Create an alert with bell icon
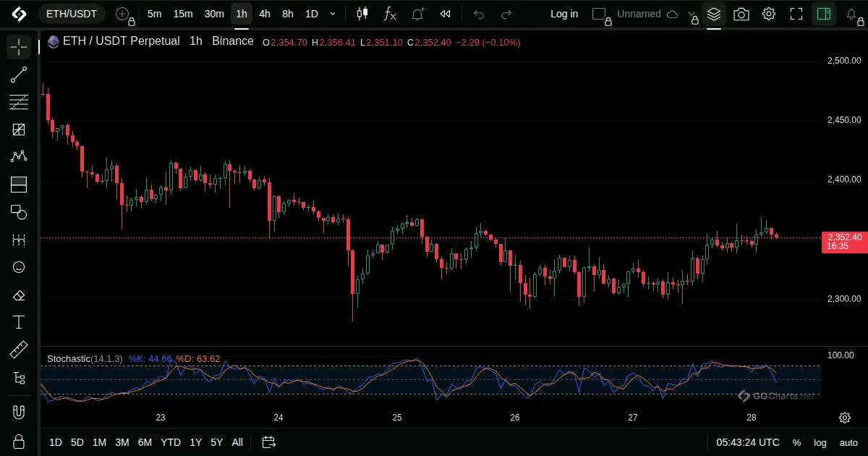This screenshot has height=456, width=868. click(418, 14)
